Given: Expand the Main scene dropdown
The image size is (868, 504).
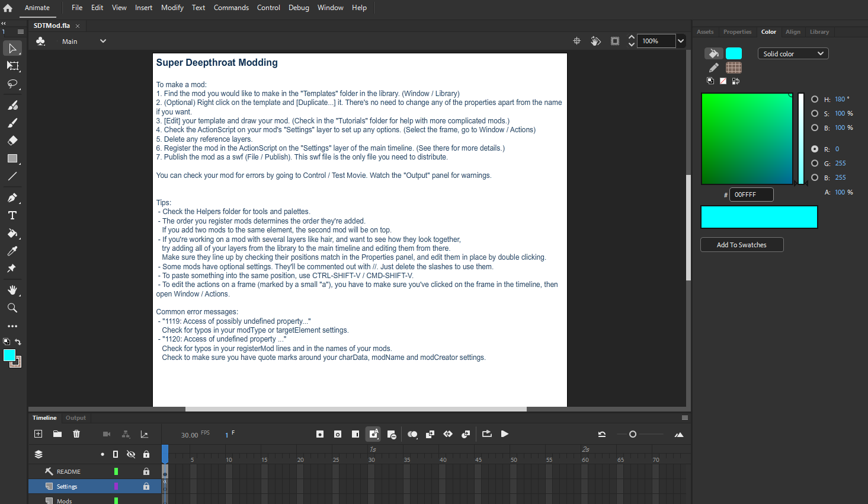Looking at the screenshot, I should (x=103, y=42).
